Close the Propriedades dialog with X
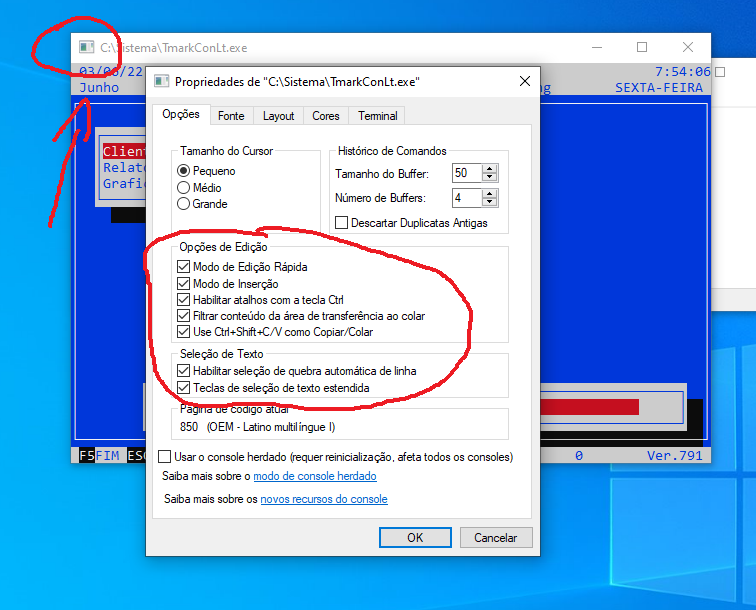 point(525,81)
